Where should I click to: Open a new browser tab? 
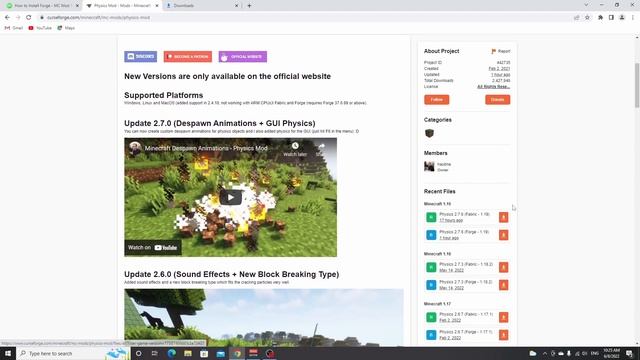(249, 6)
